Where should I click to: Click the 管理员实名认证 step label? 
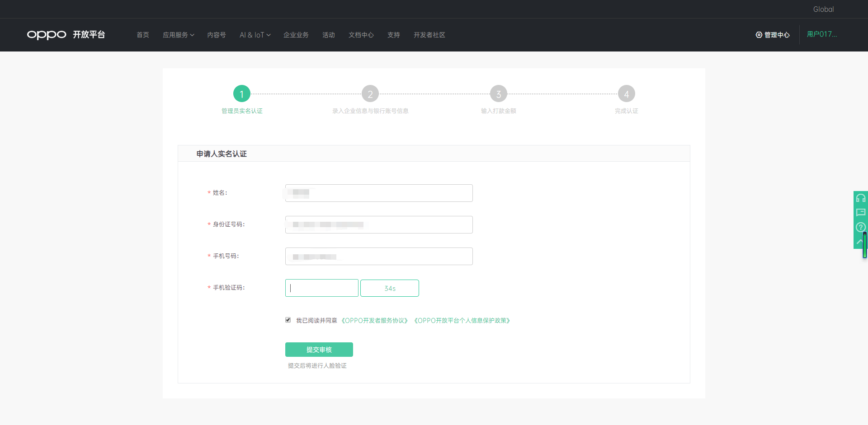(242, 111)
